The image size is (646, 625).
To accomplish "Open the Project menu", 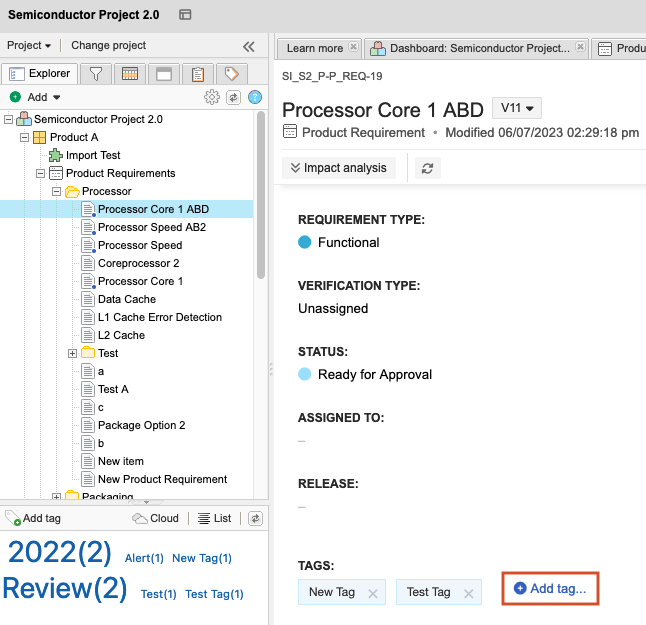I will pyautogui.click(x=29, y=46).
